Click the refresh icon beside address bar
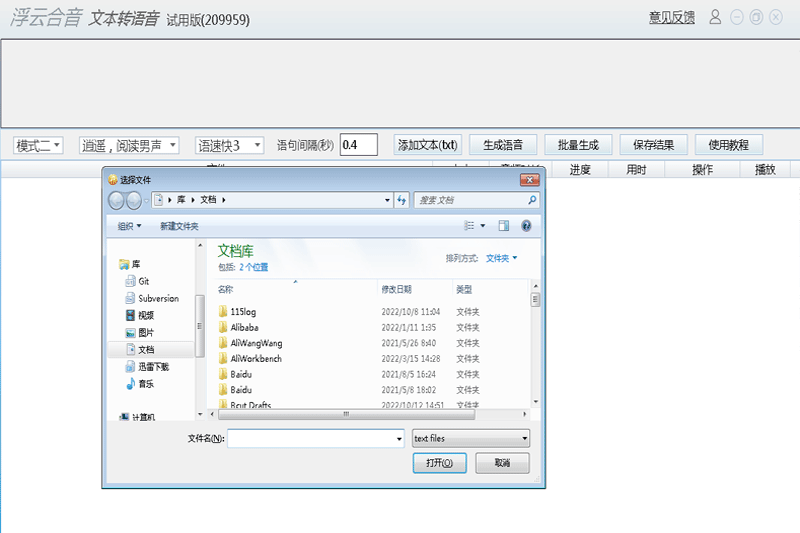800x533 pixels. (402, 200)
